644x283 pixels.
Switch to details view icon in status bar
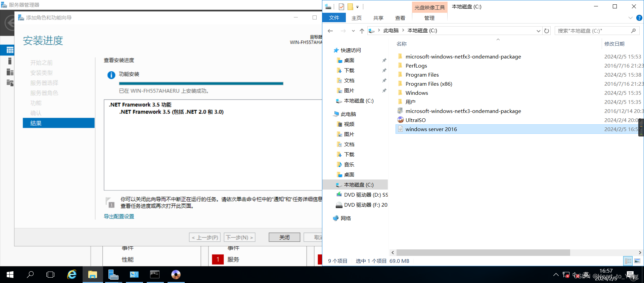coord(628,261)
